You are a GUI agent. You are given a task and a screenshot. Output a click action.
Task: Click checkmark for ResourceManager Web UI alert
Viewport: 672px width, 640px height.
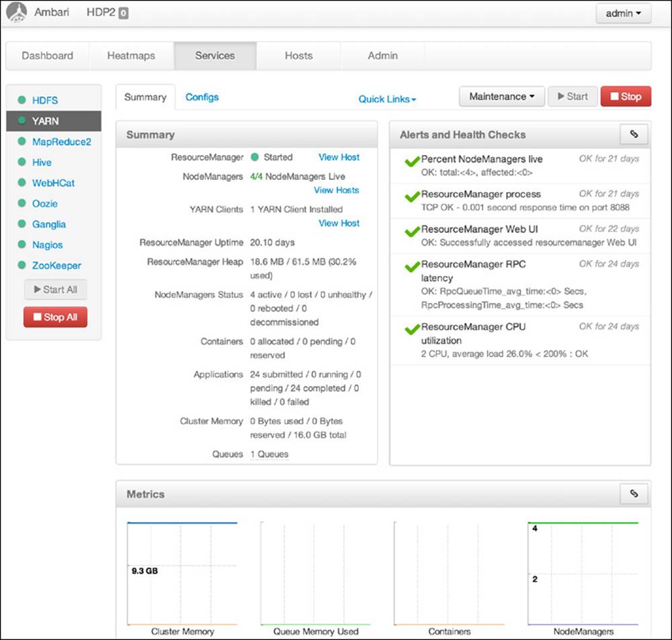coord(412,232)
